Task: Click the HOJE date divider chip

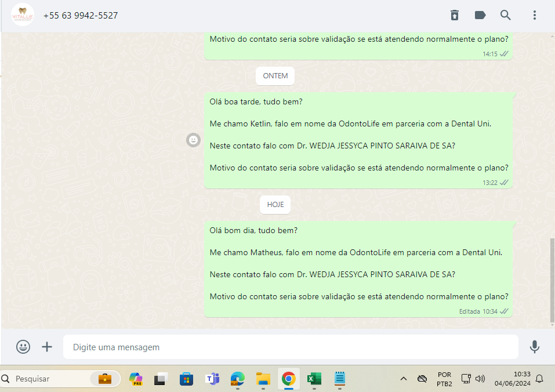Action: (x=275, y=205)
